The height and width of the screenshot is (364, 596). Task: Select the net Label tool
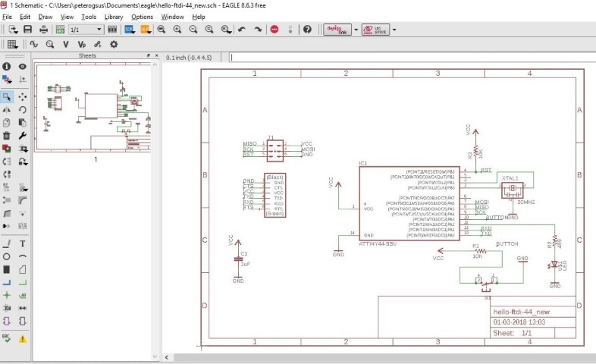[x=23, y=295]
